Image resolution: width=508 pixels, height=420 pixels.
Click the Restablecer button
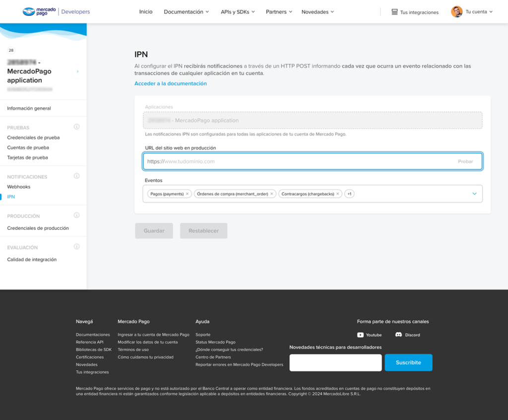[203, 230]
